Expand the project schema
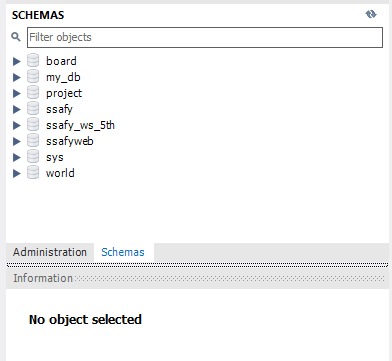 pos(16,93)
